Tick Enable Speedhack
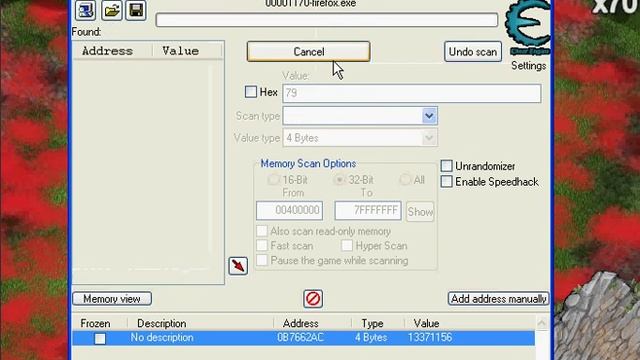Screen dimensions: 640x360 447,182
